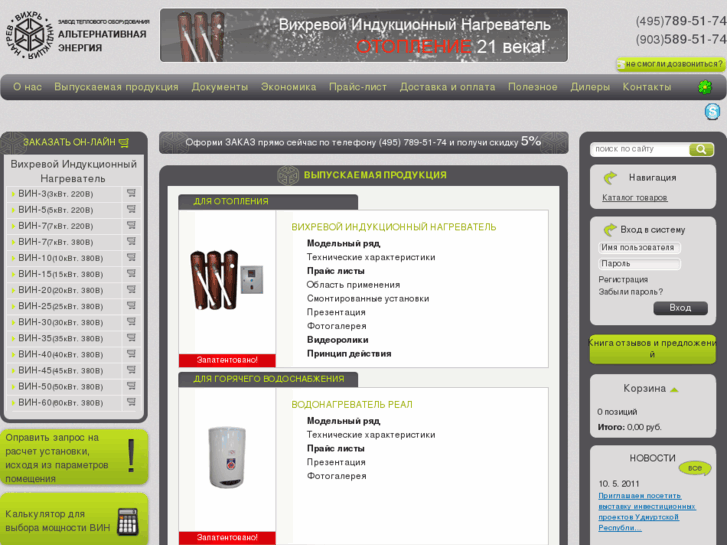Add ВИН-5 to cart via its cart icon

tap(131, 209)
